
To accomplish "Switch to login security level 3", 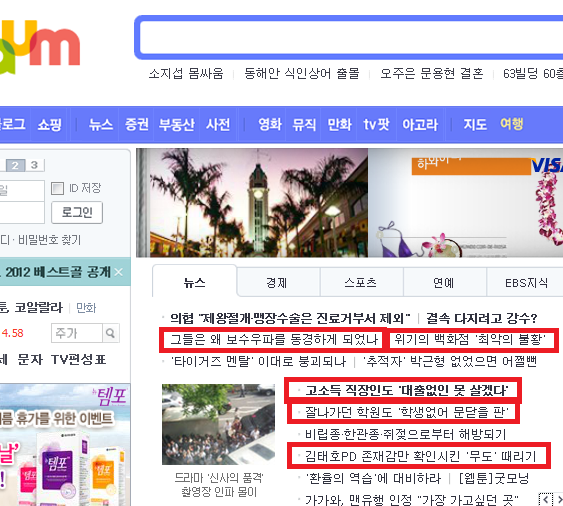I will click(x=34, y=165).
